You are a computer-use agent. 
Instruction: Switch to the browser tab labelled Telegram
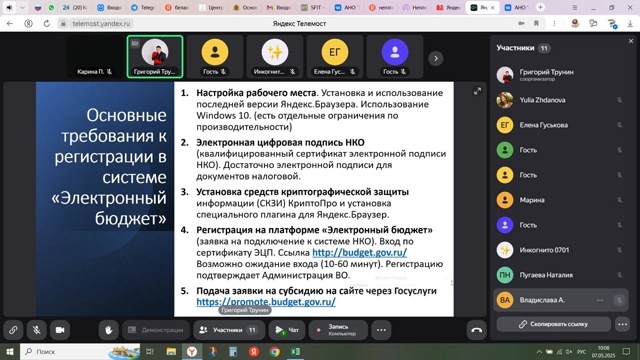pos(142,7)
